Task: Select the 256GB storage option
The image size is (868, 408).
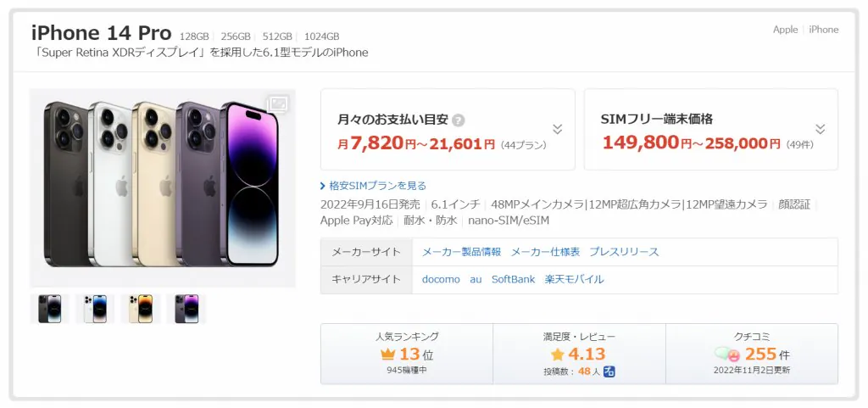Action: [236, 37]
